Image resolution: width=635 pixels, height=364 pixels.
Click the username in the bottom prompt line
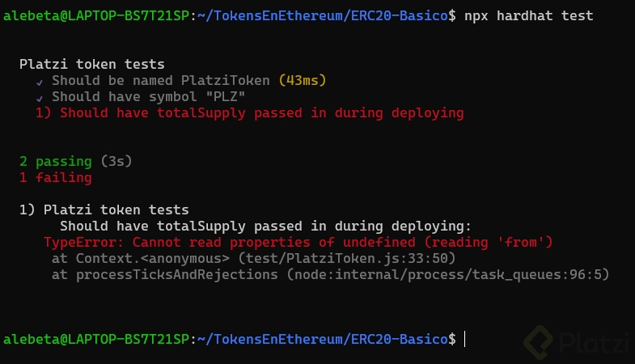[x=95, y=339]
